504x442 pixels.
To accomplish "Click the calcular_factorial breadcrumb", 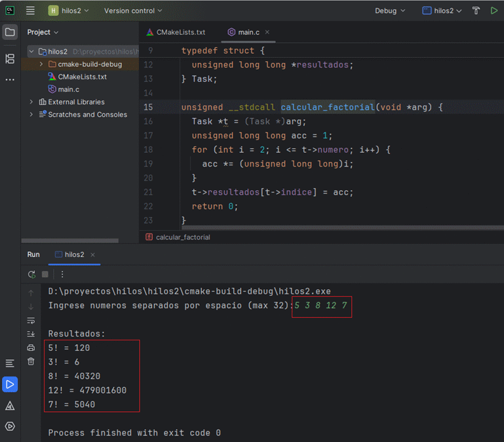I will pyautogui.click(x=182, y=237).
